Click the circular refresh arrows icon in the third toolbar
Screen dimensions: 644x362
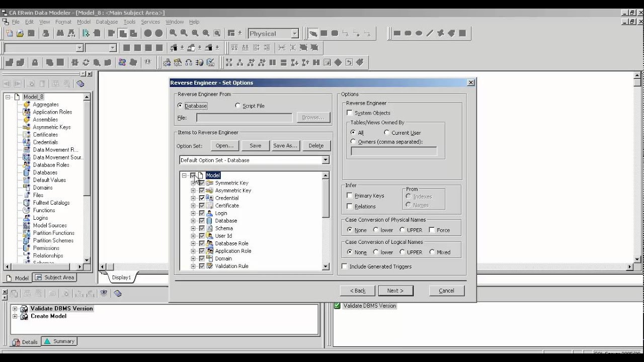86,62
